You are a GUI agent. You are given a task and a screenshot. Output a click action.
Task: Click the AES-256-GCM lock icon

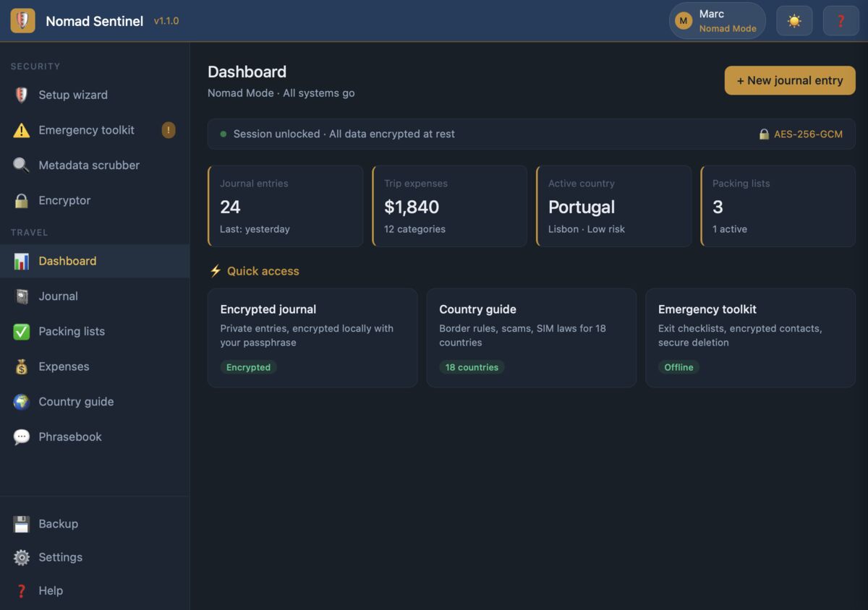(764, 134)
